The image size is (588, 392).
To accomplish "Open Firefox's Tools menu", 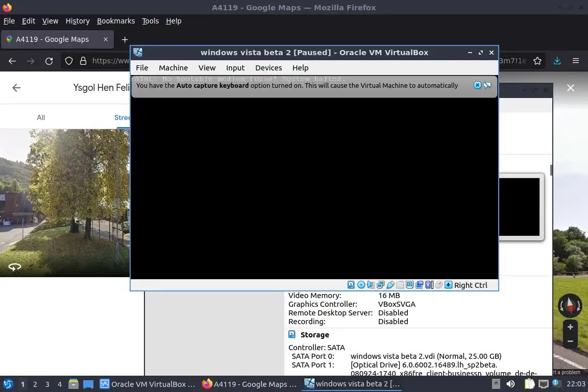I will [x=151, y=21].
